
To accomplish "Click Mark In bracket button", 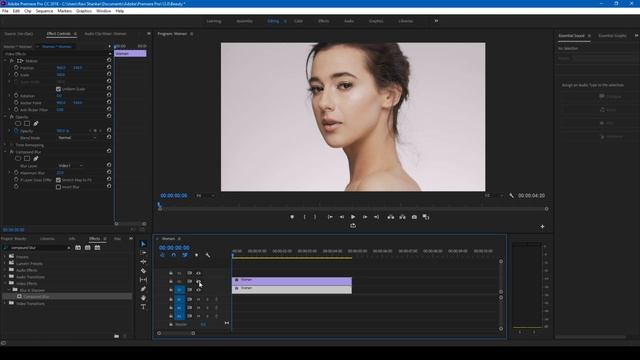I will [304, 217].
